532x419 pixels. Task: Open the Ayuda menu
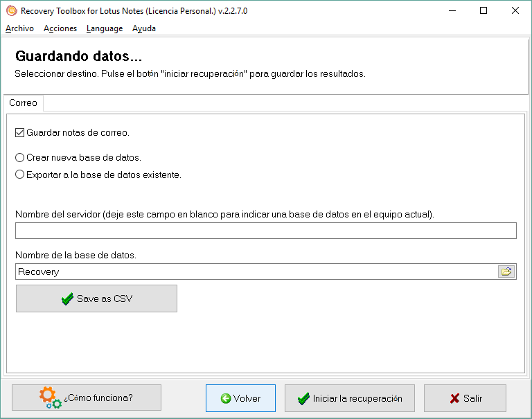144,28
